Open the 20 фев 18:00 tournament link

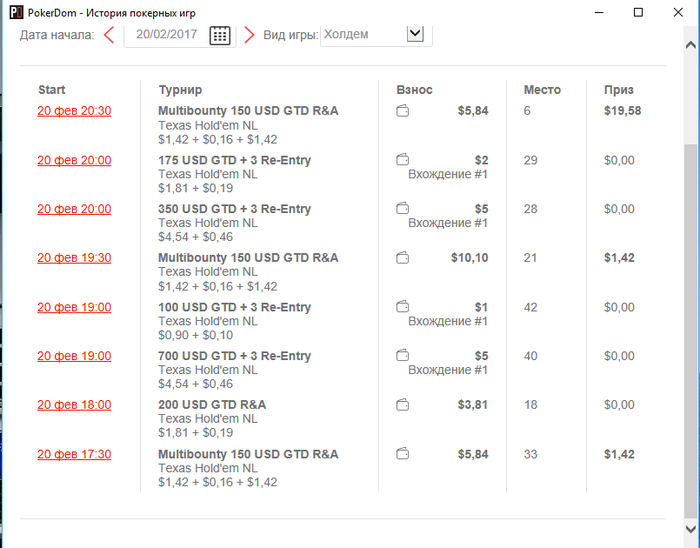[x=74, y=405]
